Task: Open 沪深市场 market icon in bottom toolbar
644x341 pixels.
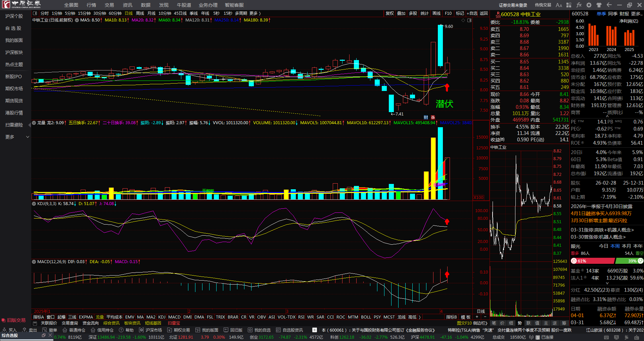Action: coord(141,330)
